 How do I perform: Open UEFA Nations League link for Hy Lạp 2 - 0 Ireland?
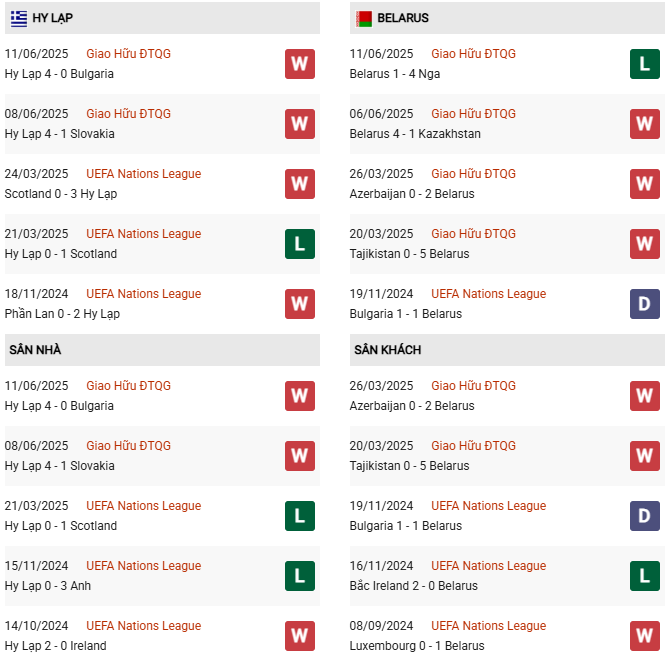point(143,626)
